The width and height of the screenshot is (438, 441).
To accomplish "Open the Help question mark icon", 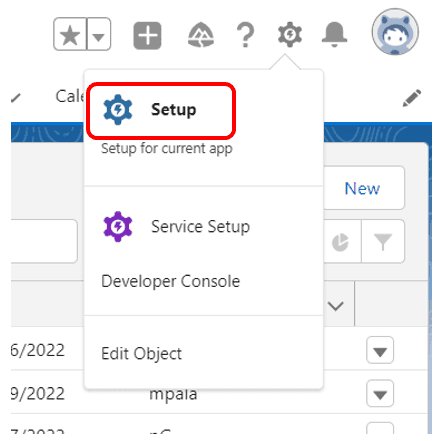I will (245, 35).
